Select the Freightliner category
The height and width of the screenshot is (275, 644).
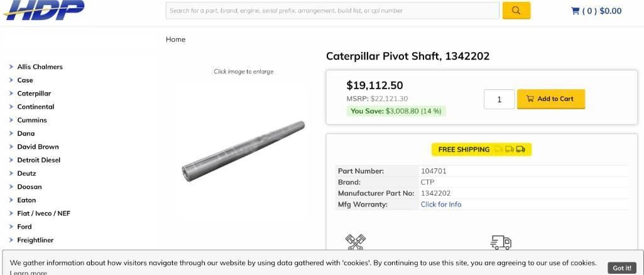coord(35,240)
